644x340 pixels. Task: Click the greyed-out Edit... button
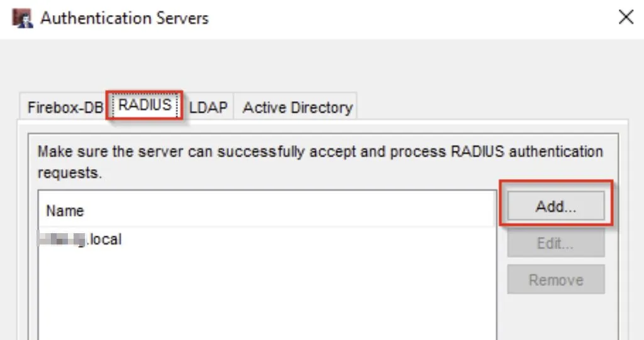tap(556, 243)
